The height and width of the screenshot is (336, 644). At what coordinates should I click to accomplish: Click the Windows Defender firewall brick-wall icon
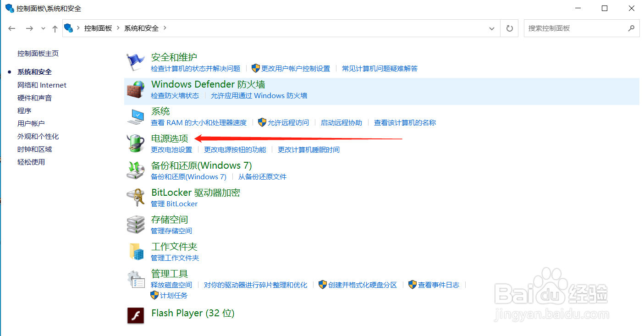point(135,90)
